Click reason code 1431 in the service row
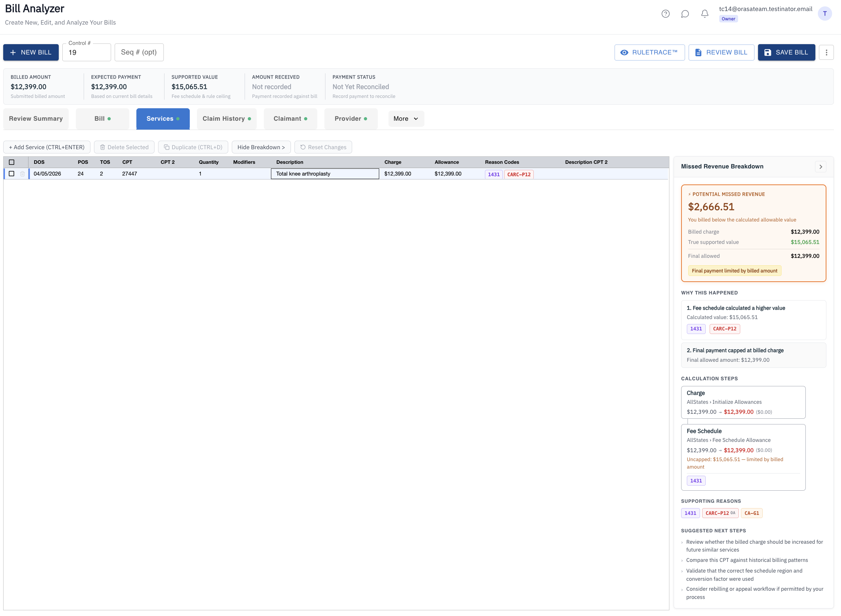The image size is (841, 616). click(493, 174)
